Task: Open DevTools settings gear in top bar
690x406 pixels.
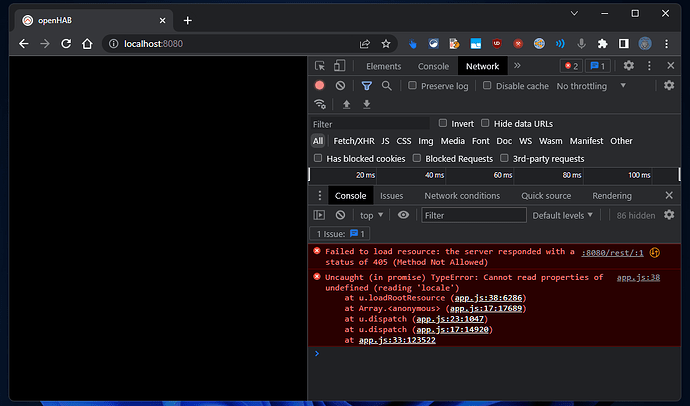Action: (x=629, y=66)
